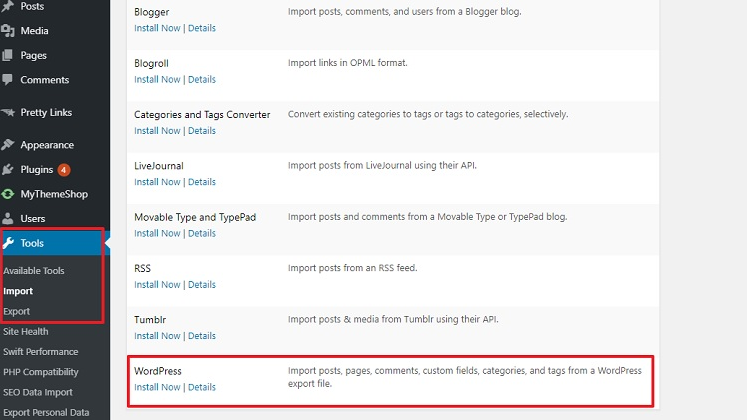Click 'Import posts from an RSS feed.' text

pyautogui.click(x=353, y=268)
